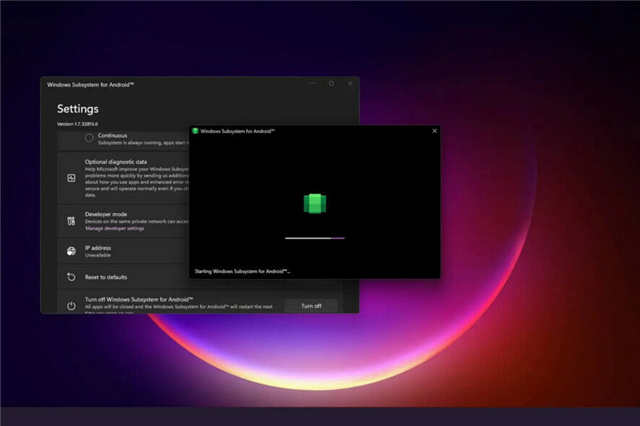Screen dimensions: 640x426
Task: Click 'IP address' label text
Action: pos(98,248)
